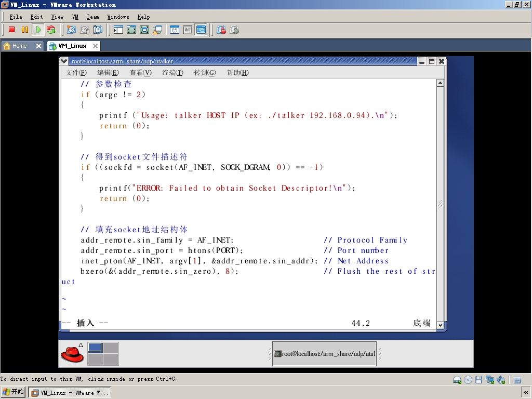This screenshot has height=399, width=532.
Task: Expand the Windows tray chevron
Action: pyautogui.click(x=526, y=393)
